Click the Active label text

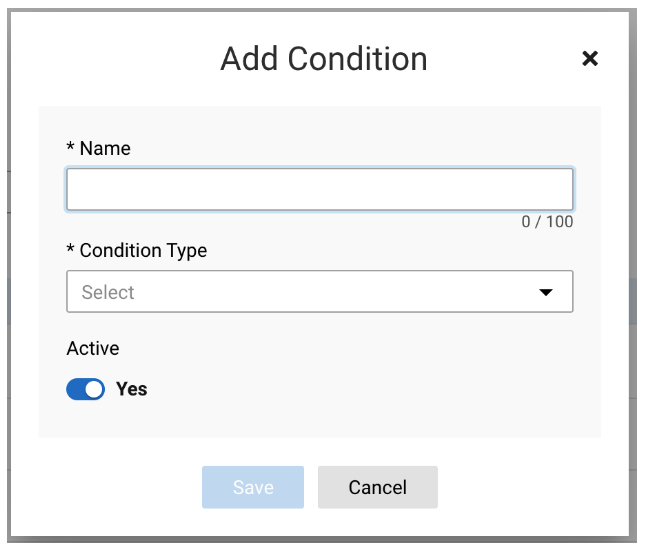tap(93, 348)
